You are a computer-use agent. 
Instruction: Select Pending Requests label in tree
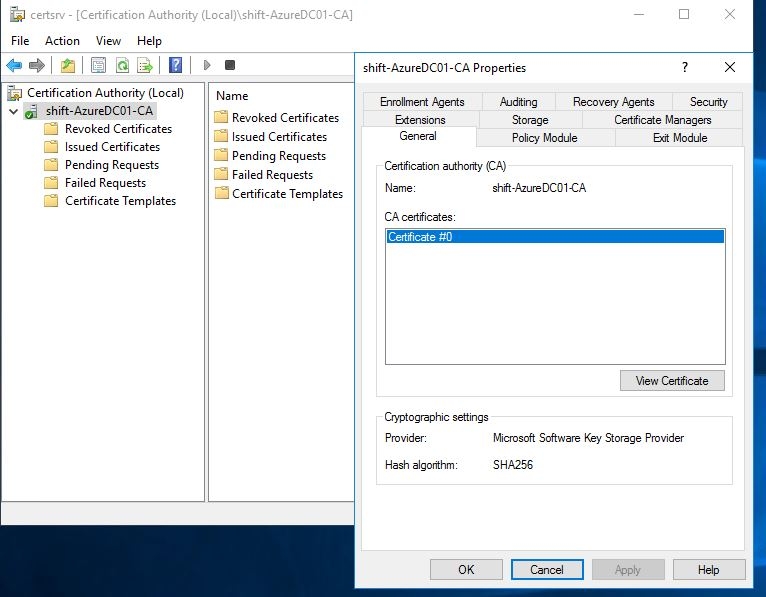click(x=112, y=165)
